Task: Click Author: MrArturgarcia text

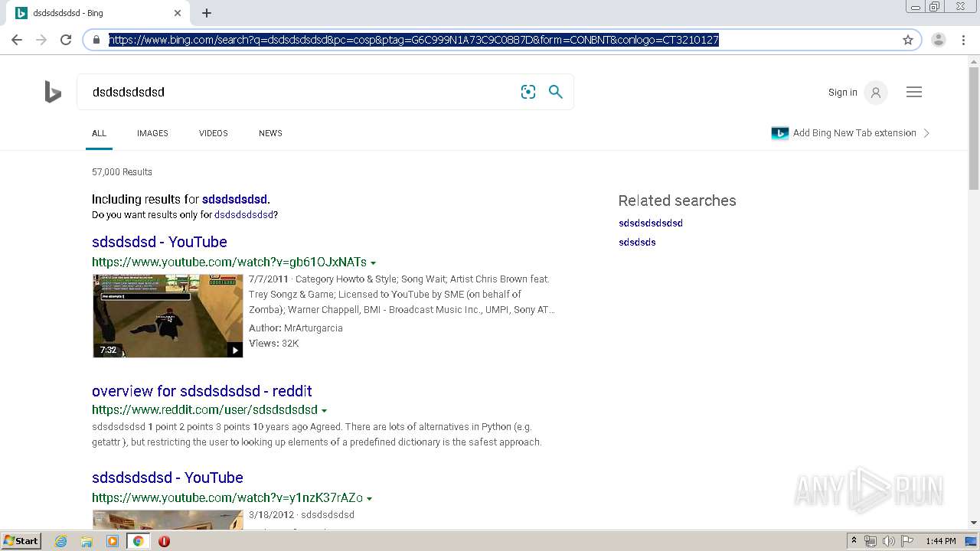Action: coord(296,328)
